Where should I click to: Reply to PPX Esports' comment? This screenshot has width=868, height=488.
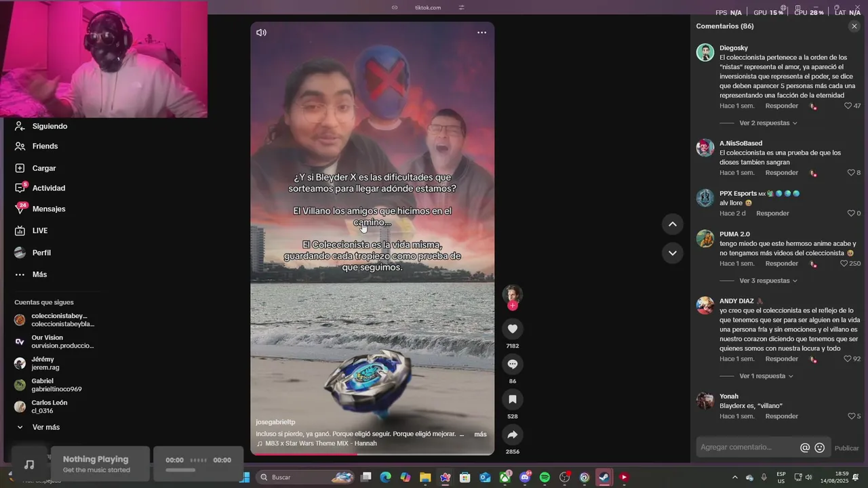point(772,213)
